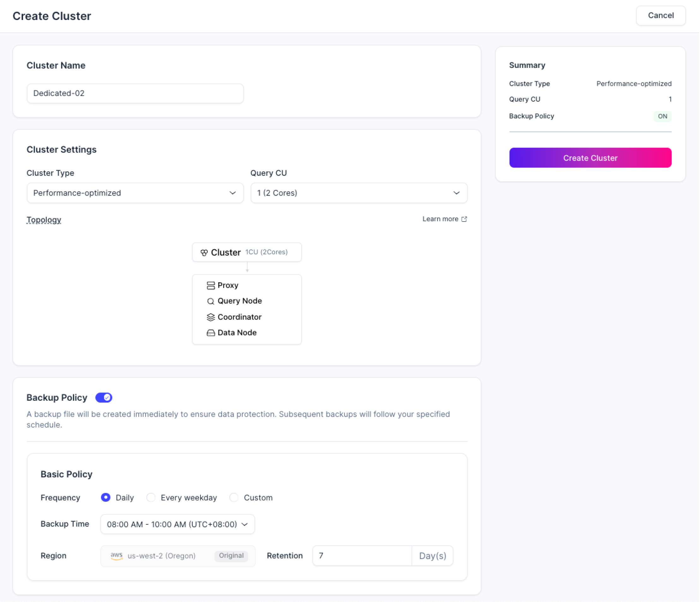Select Every weekday frequency option
The height and width of the screenshot is (602, 700).
click(x=151, y=498)
